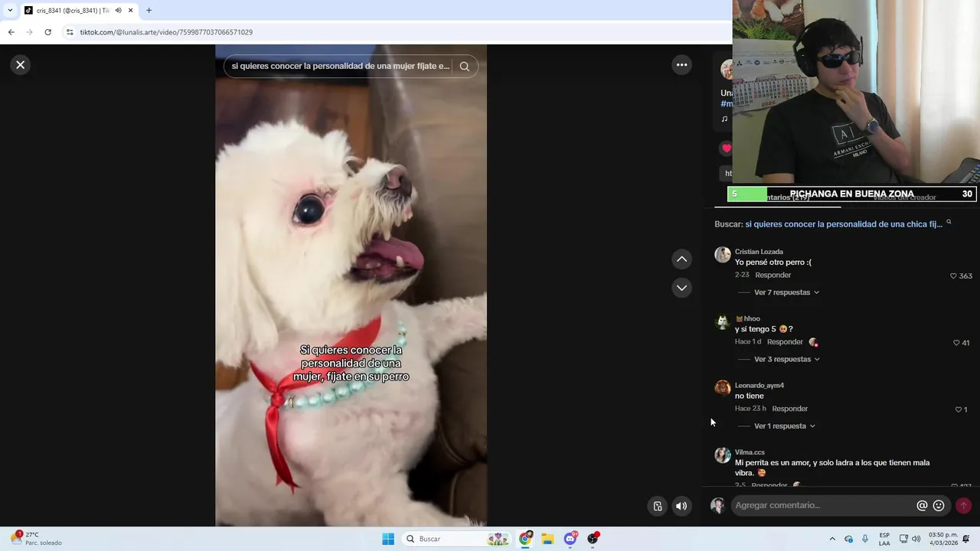This screenshot has width=980, height=551.
Task: Go to next video with down arrow
Action: (x=681, y=288)
